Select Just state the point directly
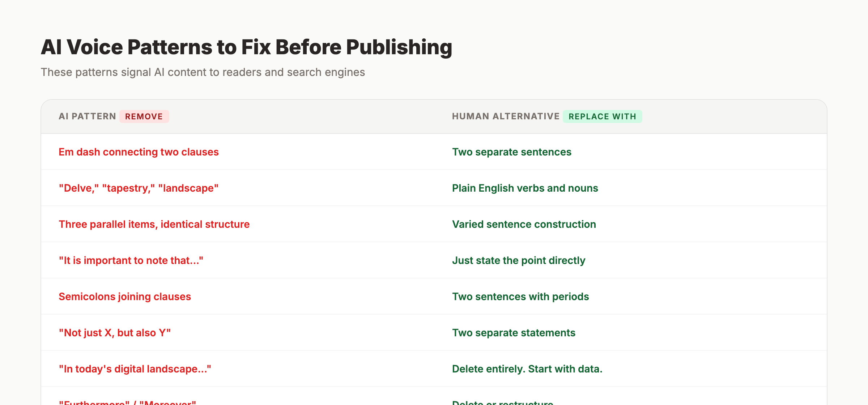The width and height of the screenshot is (868, 405). pos(519,260)
